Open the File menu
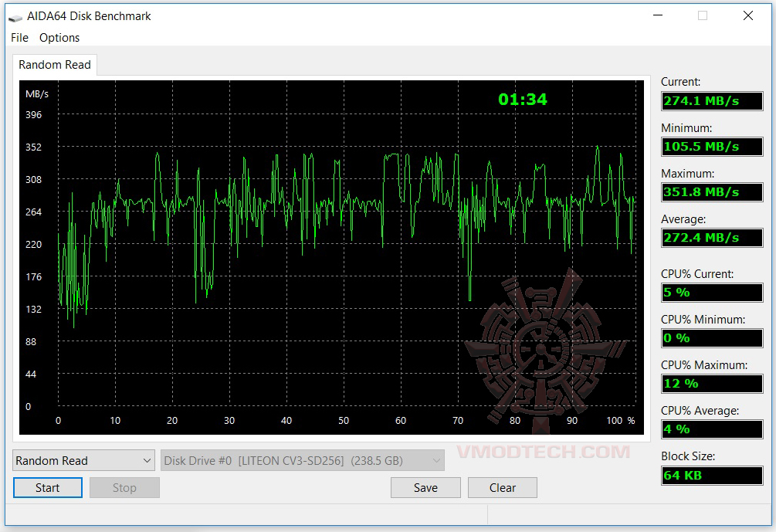Screen dimensions: 776x532 19,38
